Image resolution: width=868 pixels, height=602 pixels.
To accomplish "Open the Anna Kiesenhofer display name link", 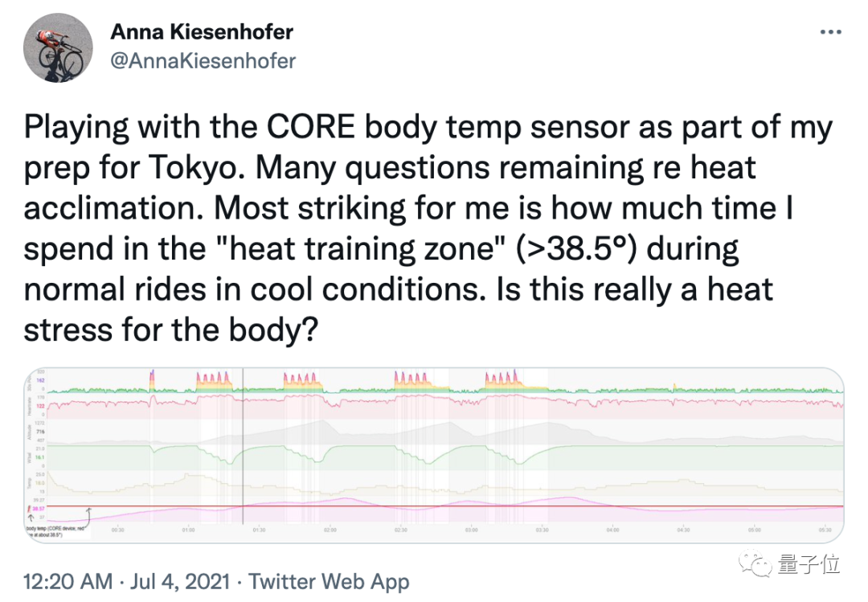I will click(x=202, y=32).
